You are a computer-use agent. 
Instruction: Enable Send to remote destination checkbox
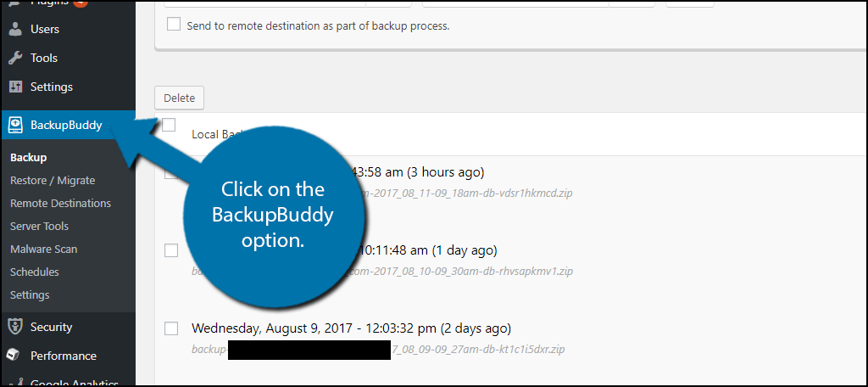[174, 25]
